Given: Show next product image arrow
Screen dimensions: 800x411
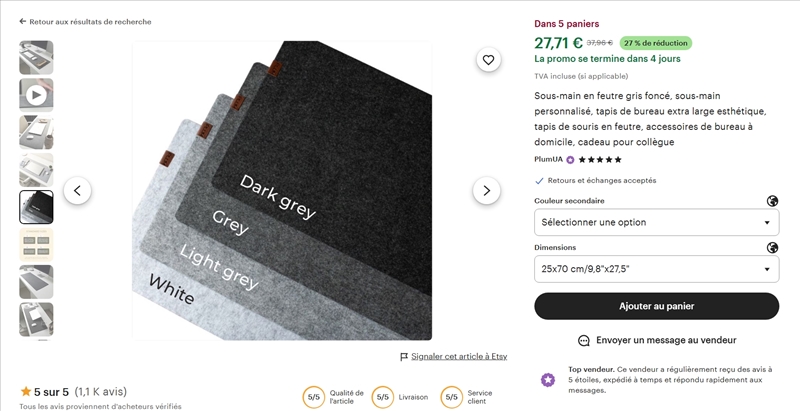Looking at the screenshot, I should [x=486, y=191].
